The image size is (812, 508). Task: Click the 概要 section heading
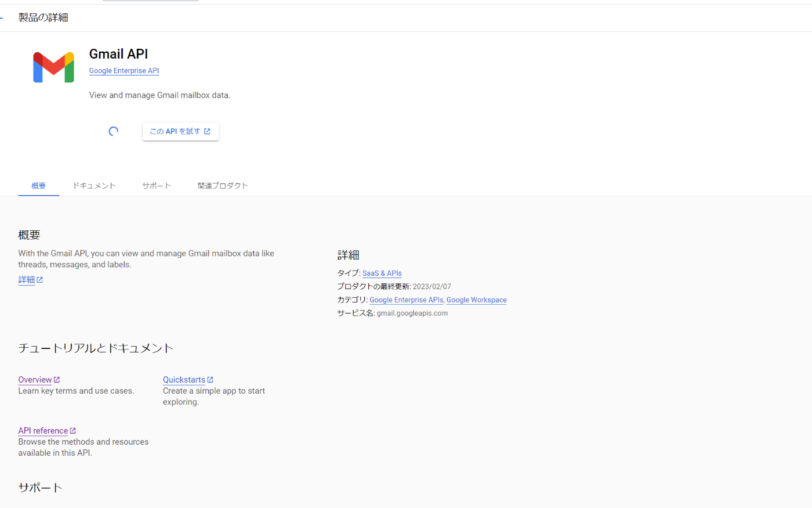[x=29, y=235]
